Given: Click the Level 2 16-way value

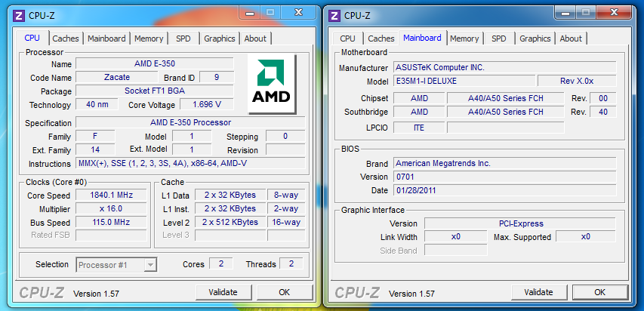Looking at the screenshot, I should pos(286,222).
